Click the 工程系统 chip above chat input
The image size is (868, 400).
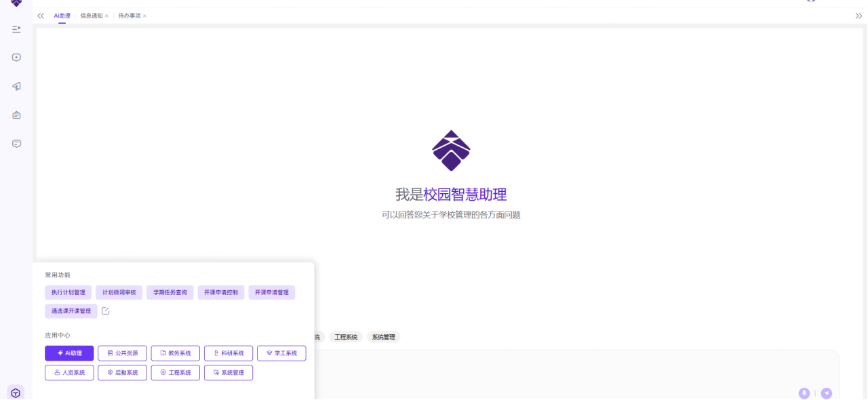[346, 337]
